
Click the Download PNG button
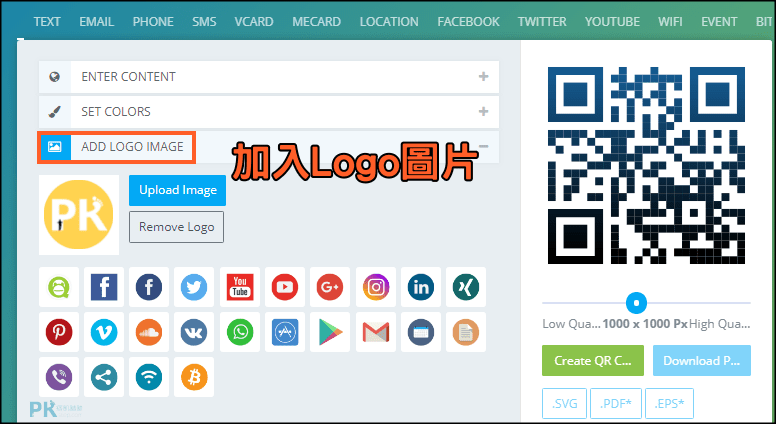click(x=702, y=361)
